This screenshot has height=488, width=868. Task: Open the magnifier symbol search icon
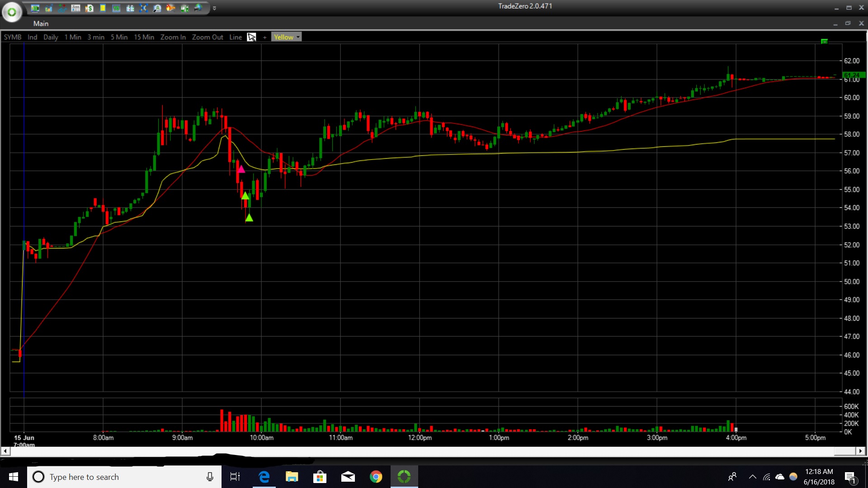(x=157, y=8)
